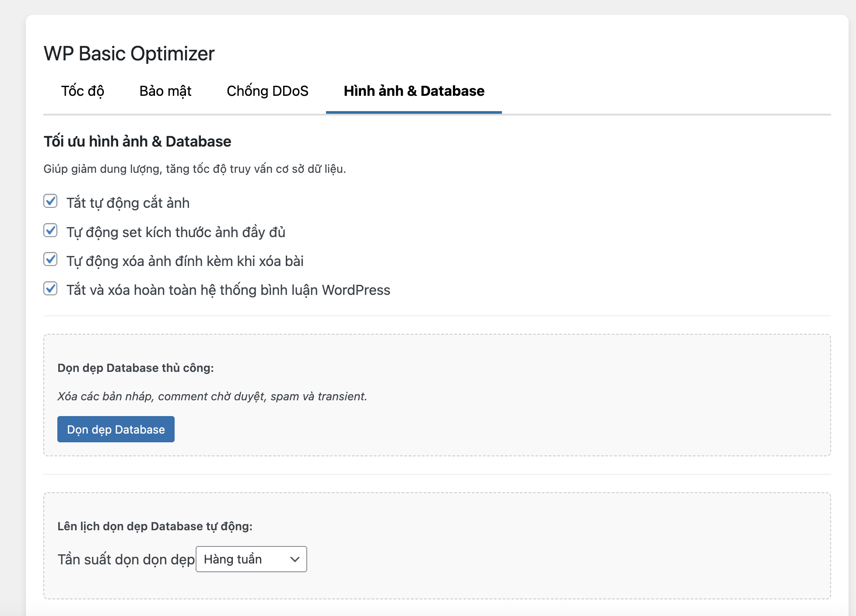This screenshot has width=856, height=616.
Task: Click the "Dọn dẹp Database thủ công" section
Action: point(136,367)
